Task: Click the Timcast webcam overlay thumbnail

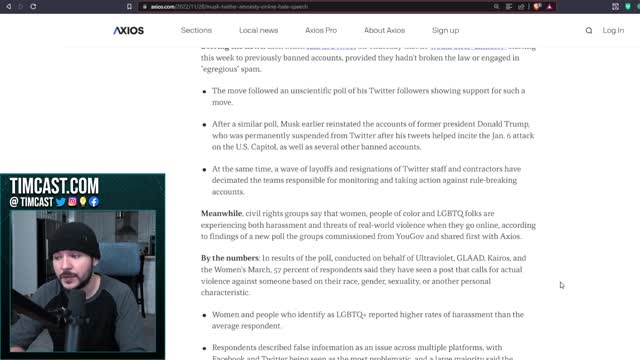Action: click(x=82, y=267)
